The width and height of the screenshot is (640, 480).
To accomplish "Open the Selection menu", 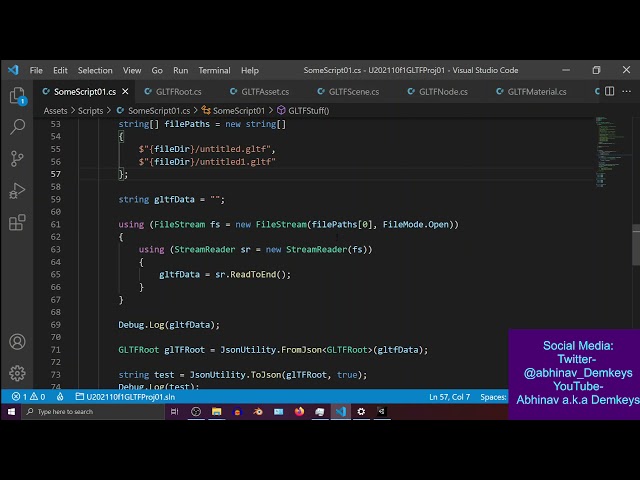I will click(95, 70).
